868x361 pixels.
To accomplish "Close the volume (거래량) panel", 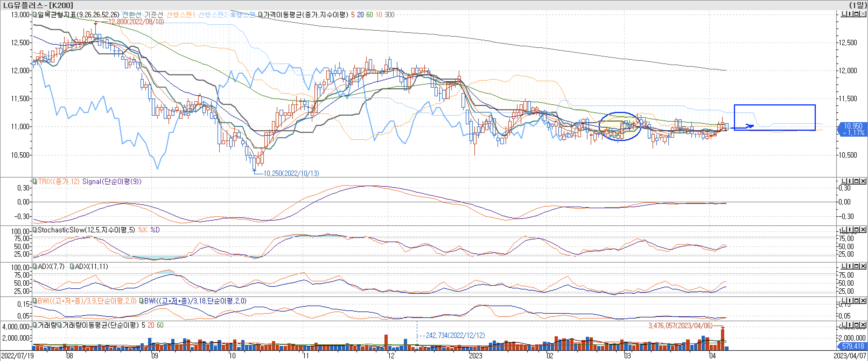I will (863, 325).
